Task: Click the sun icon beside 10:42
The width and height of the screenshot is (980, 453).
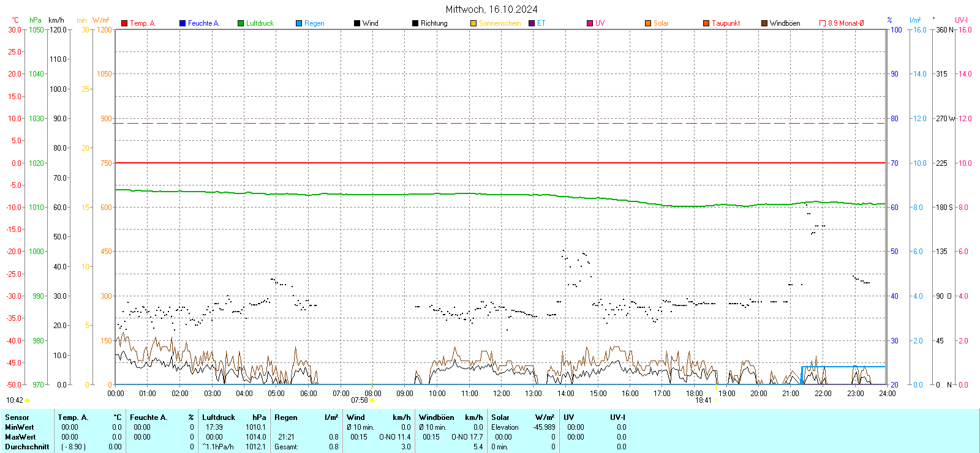Action: [x=27, y=400]
